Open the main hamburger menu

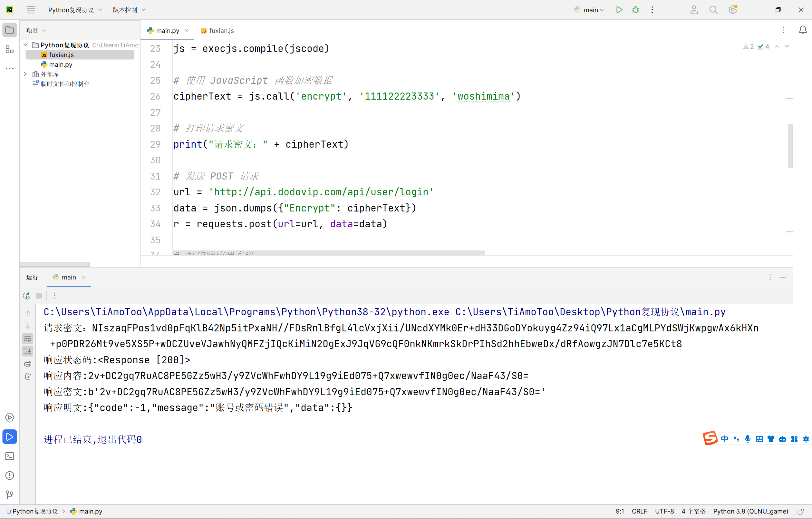click(31, 10)
